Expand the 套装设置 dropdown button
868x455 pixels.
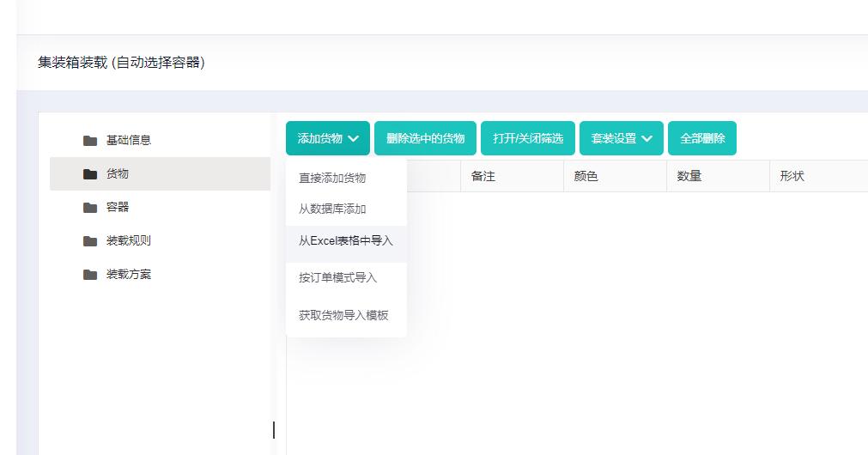(x=621, y=138)
